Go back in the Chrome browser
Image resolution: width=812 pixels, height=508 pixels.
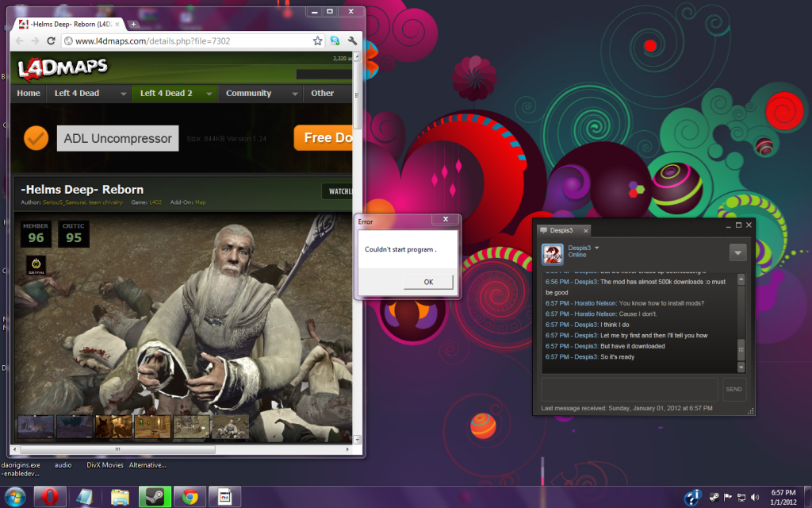pyautogui.click(x=20, y=41)
